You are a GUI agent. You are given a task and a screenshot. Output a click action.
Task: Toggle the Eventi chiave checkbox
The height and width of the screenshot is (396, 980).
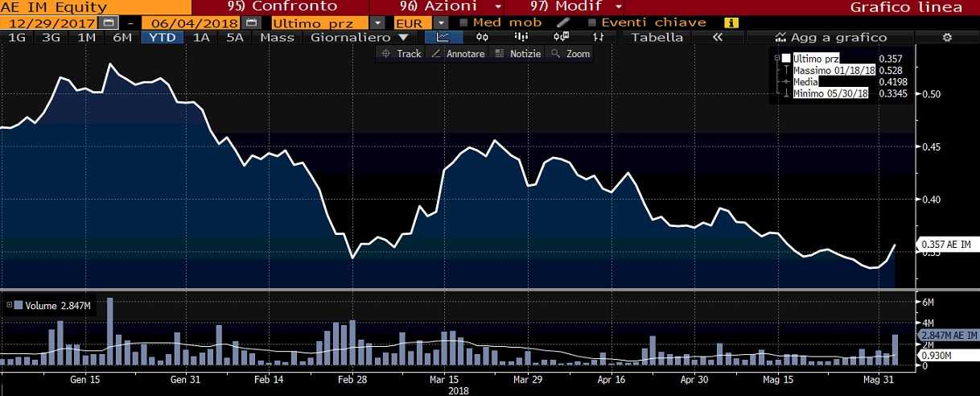pyautogui.click(x=593, y=23)
